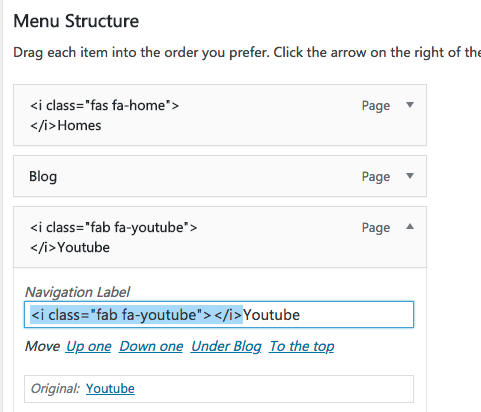Expand the Homes menu item arrow
Screen dimensions: 481x412
[x=410, y=105]
